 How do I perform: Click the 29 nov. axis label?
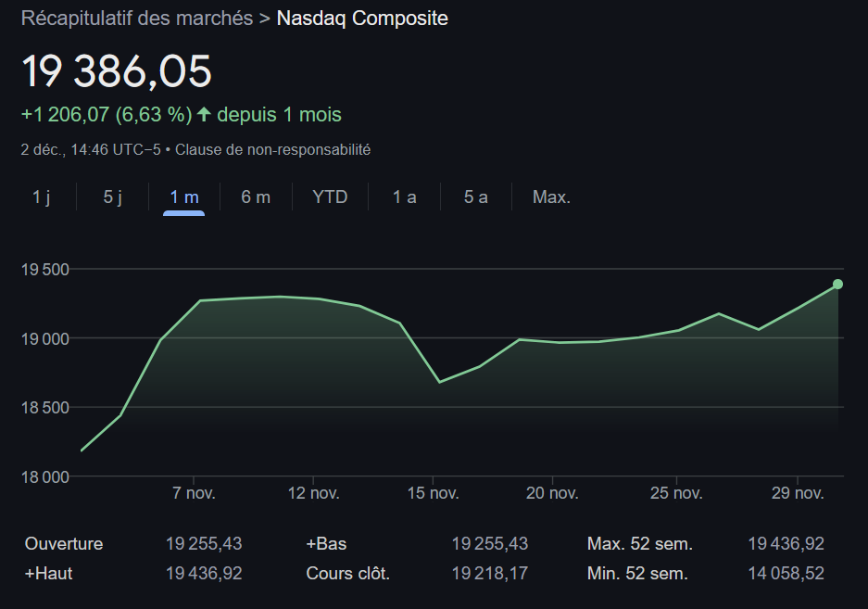798,493
